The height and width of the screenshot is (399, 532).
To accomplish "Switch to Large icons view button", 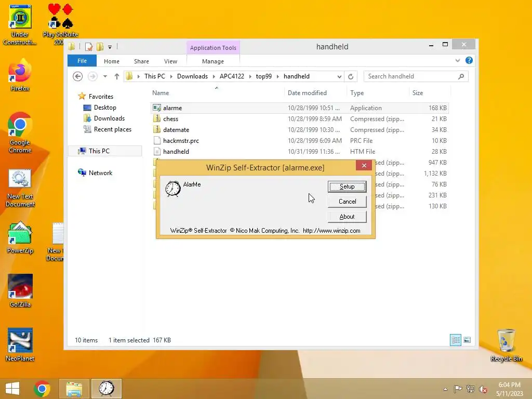I will click(x=467, y=340).
